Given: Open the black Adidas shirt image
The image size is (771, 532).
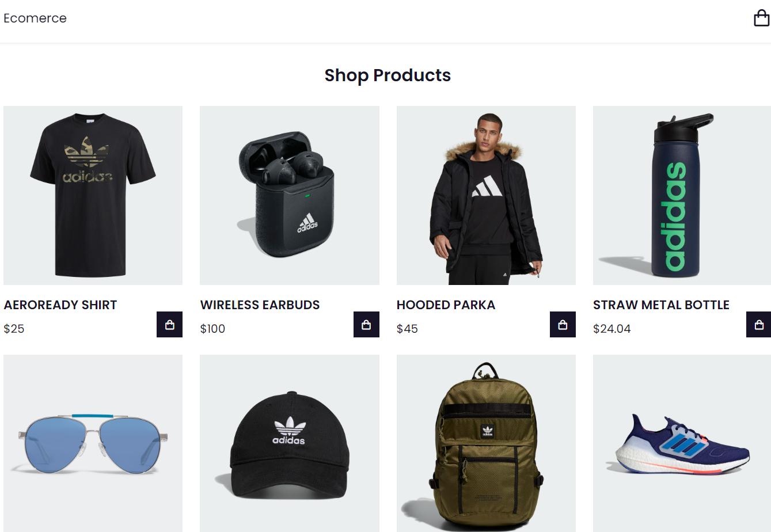Looking at the screenshot, I should (93, 195).
